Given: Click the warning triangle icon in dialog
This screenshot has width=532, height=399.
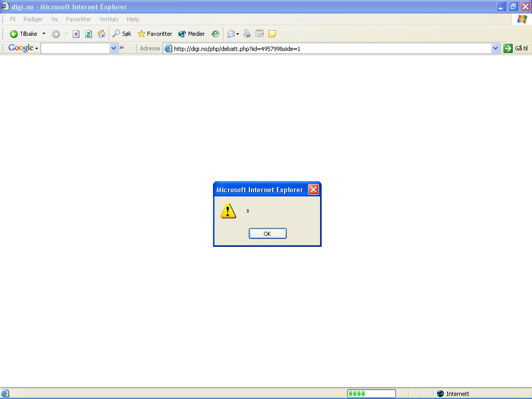Looking at the screenshot, I should pos(228,210).
